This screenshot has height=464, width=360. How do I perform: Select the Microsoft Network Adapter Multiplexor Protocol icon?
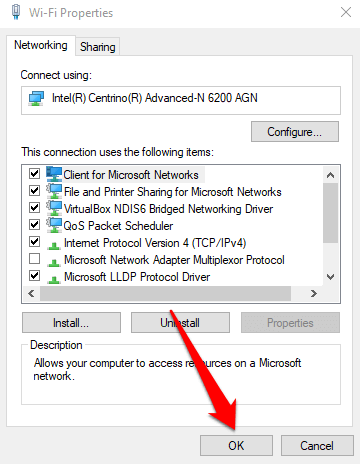point(54,263)
